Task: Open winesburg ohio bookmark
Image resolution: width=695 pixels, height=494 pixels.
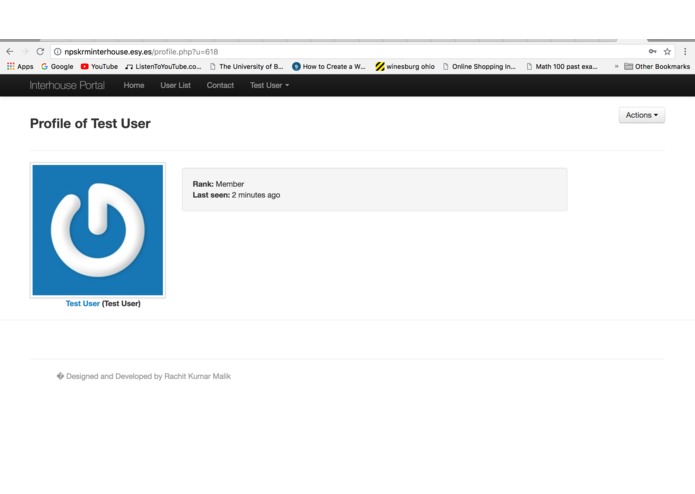Action: tap(405, 66)
